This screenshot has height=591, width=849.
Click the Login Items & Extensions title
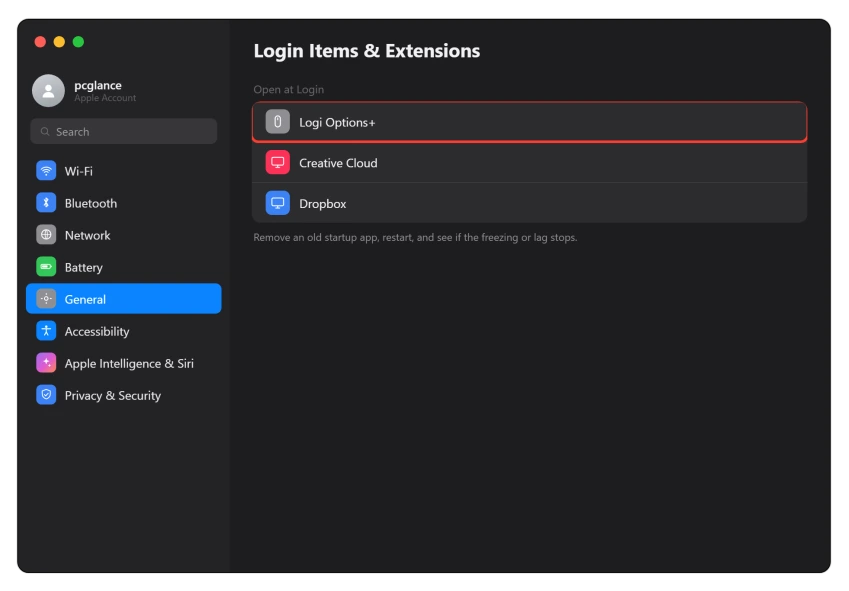coord(367,51)
